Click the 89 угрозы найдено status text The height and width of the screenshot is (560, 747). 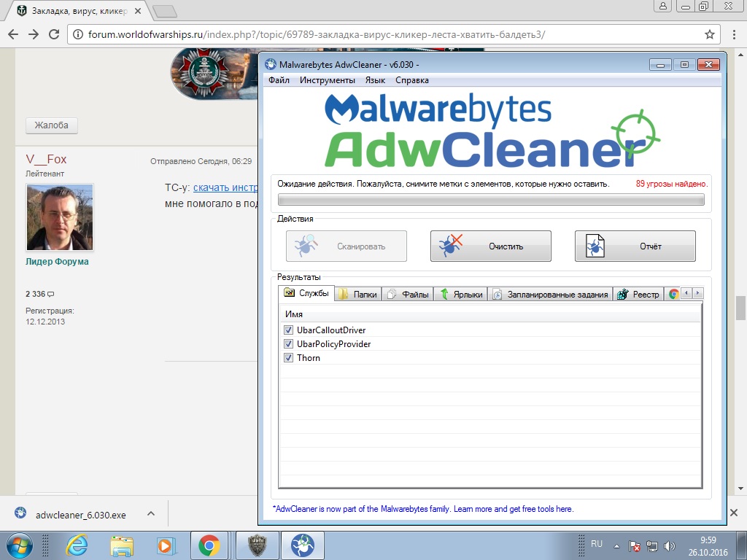(x=672, y=184)
